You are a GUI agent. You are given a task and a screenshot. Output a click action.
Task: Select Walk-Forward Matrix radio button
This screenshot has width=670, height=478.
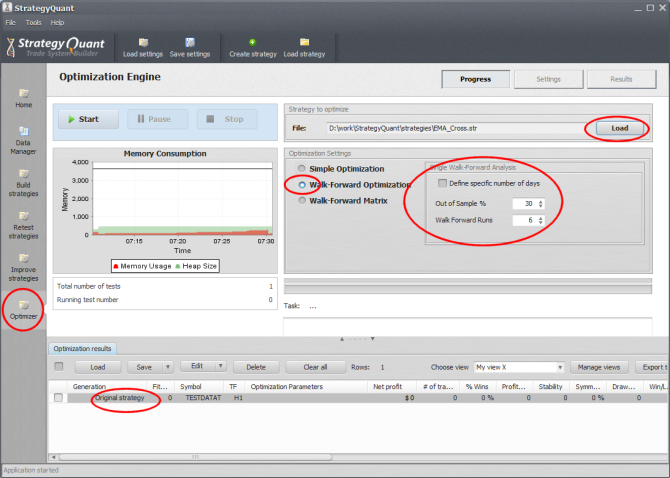(302, 201)
